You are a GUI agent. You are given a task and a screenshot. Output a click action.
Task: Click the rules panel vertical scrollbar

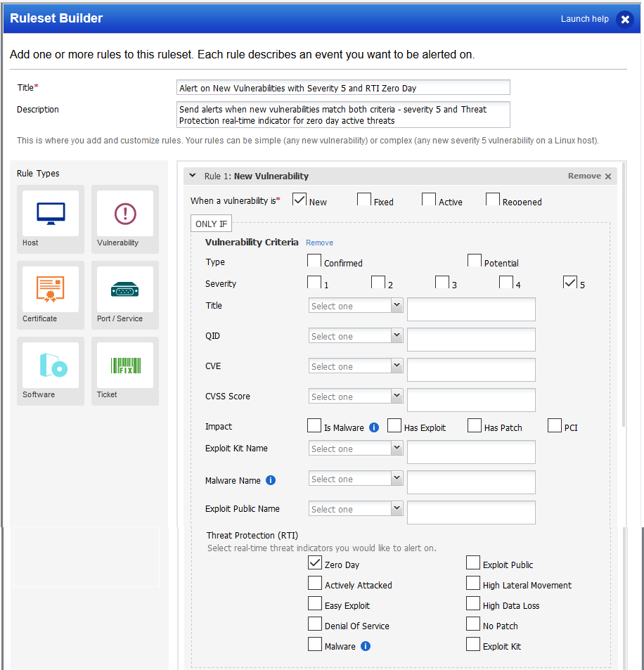pos(624,295)
